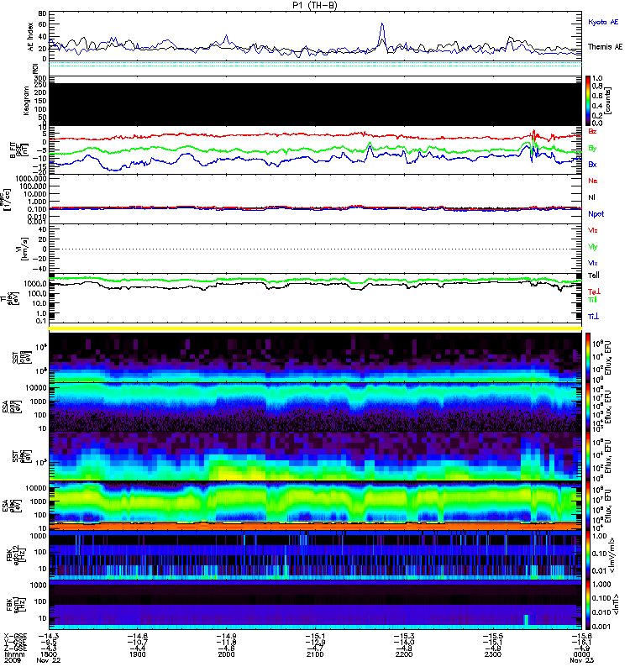Click the red Te⊥ legend label
Viewport: 630px width, 672px height.
[x=594, y=291]
